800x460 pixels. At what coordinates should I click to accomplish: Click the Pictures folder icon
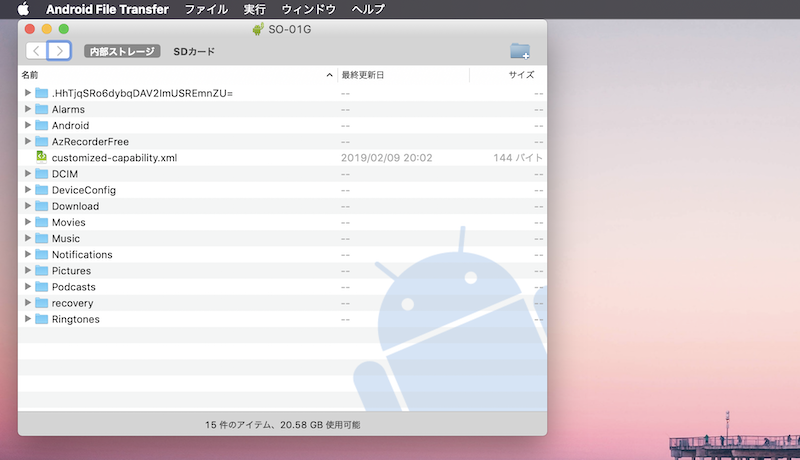[42, 271]
